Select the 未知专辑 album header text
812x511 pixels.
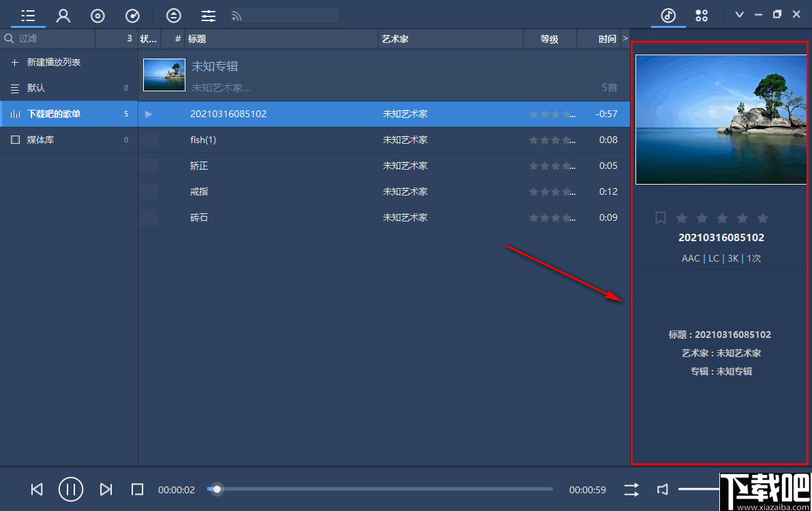click(214, 66)
